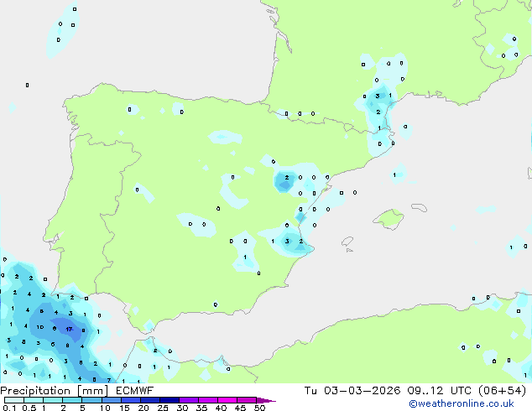Click the Mallorca island on the map
532x411 pixels.
click(x=389, y=219)
